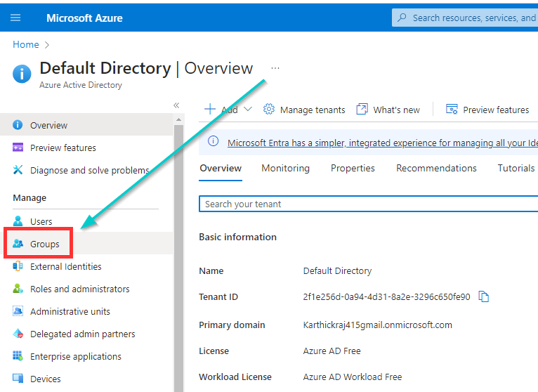The height and width of the screenshot is (392, 538).
Task: Focus the search resources box
Action: point(465,18)
